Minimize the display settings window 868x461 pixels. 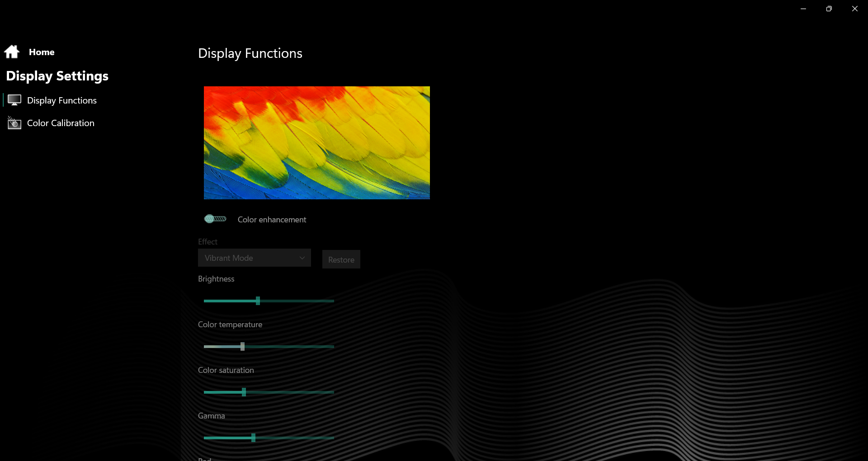pos(803,9)
